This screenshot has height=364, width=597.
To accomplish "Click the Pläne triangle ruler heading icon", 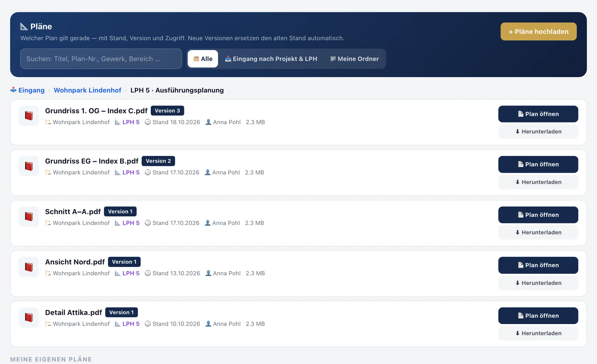I will click(x=24, y=26).
